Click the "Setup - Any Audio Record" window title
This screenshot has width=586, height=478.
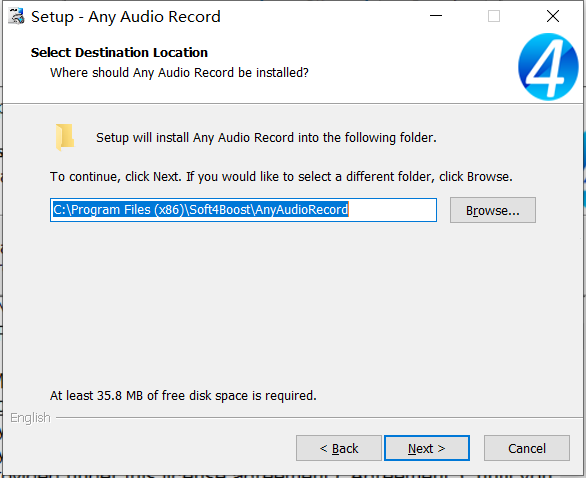pyautogui.click(x=126, y=17)
